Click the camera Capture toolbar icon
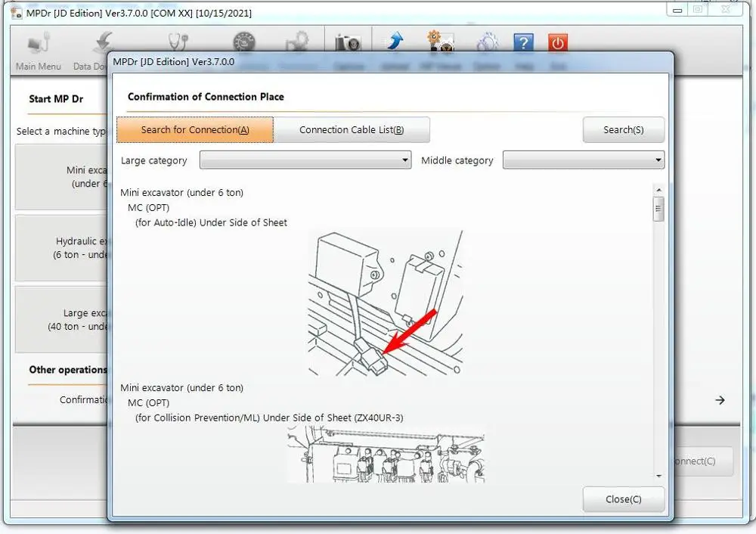This screenshot has width=756, height=534. point(348,42)
